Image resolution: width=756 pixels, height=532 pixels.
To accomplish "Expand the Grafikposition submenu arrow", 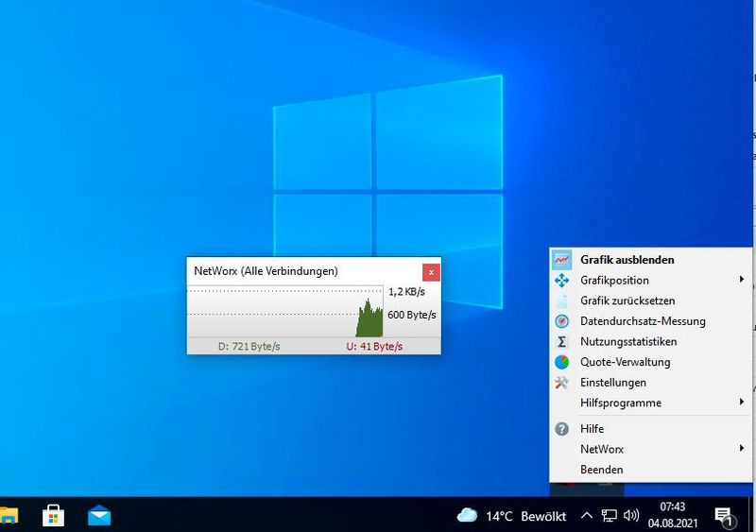I will 742,280.
